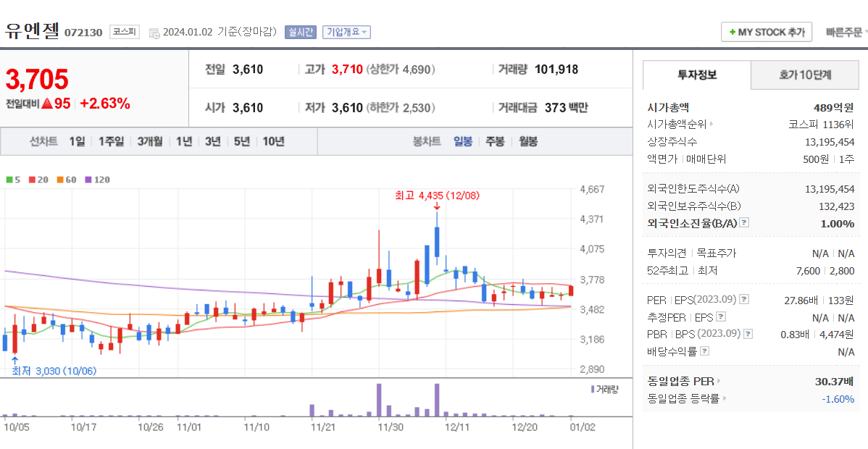Select the 1일 line chart period
The height and width of the screenshot is (449, 868).
click(77, 141)
